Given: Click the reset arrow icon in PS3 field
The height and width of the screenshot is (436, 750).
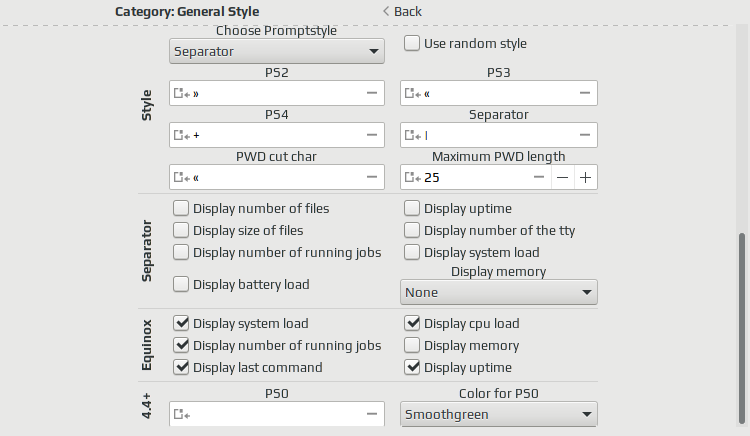Looking at the screenshot, I should 413,93.
